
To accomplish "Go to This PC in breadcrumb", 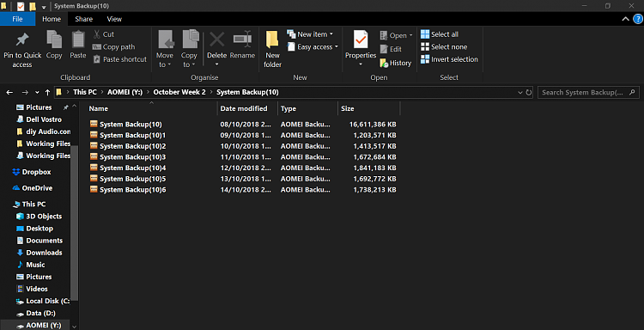I will pyautogui.click(x=85, y=93).
